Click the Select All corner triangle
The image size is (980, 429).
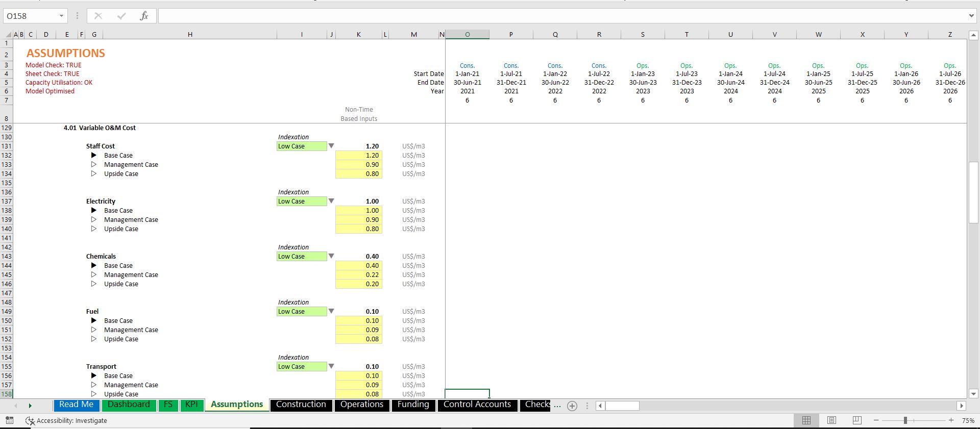click(8, 35)
